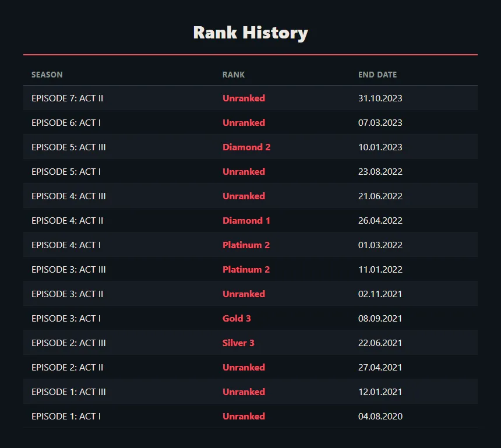This screenshot has height=448, width=501.
Task: Select the end date 12.01.2021
Action: tap(380, 392)
